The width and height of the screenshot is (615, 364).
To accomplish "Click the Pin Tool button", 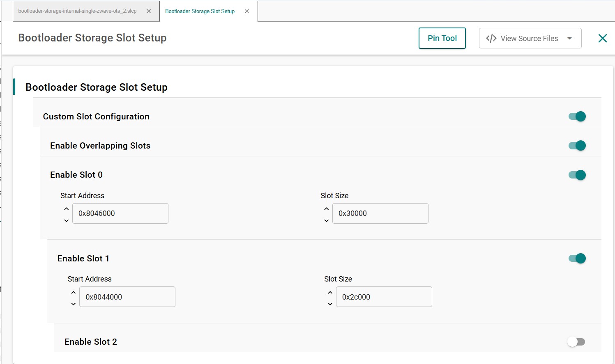I will tap(442, 38).
